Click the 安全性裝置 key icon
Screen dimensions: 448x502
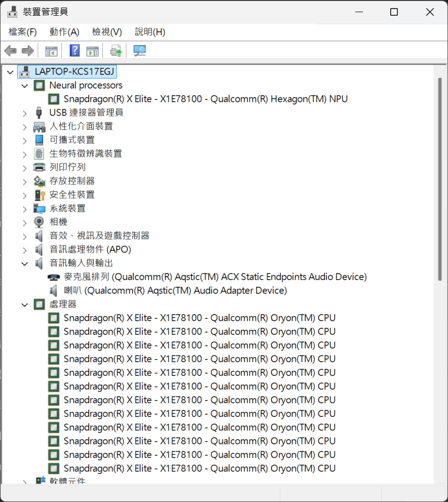(40, 195)
